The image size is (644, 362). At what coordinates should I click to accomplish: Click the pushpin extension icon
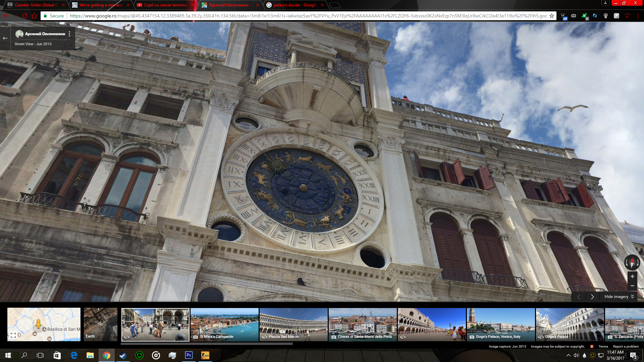pos(616,16)
